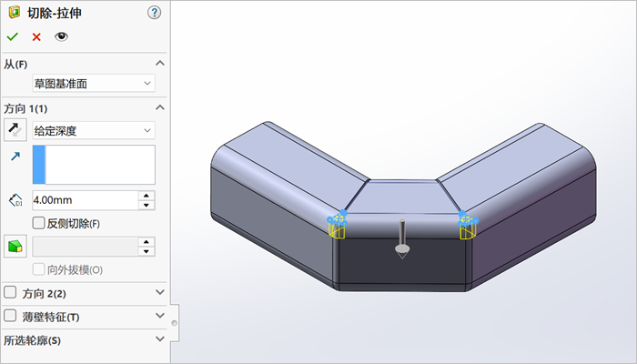Open the 给定深度 end condition dropdown
This screenshot has height=364, width=637.
click(94, 130)
